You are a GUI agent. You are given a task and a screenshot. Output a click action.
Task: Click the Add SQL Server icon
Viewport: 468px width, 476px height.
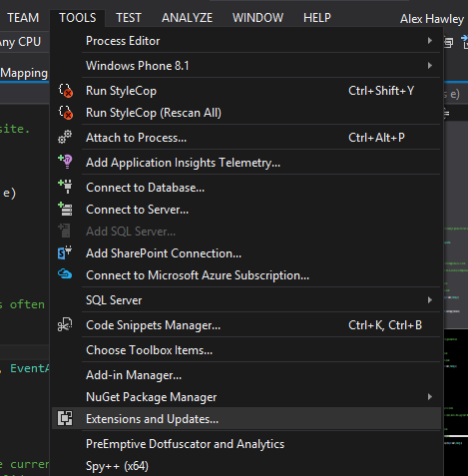click(65, 231)
